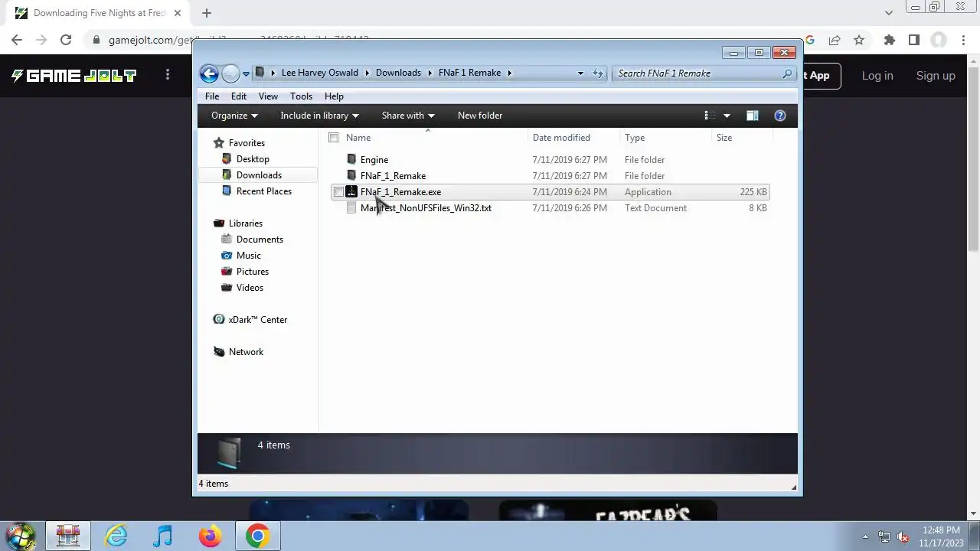Open Videos library in the sidebar

point(250,288)
